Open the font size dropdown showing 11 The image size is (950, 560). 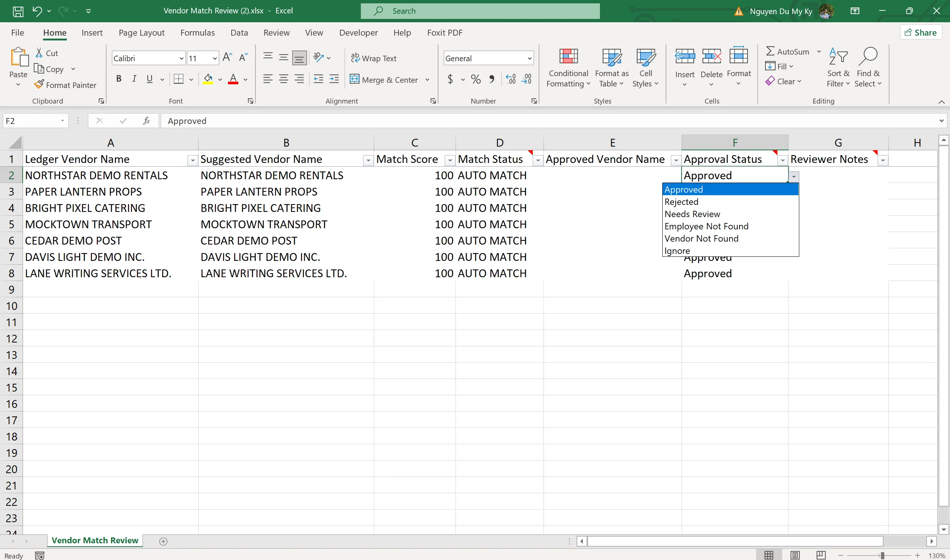pos(215,59)
